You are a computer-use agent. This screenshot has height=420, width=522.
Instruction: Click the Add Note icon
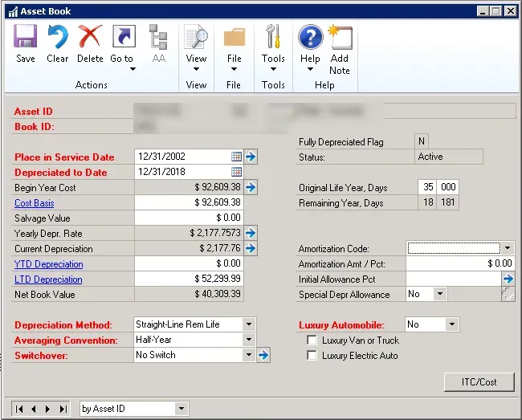(x=340, y=38)
